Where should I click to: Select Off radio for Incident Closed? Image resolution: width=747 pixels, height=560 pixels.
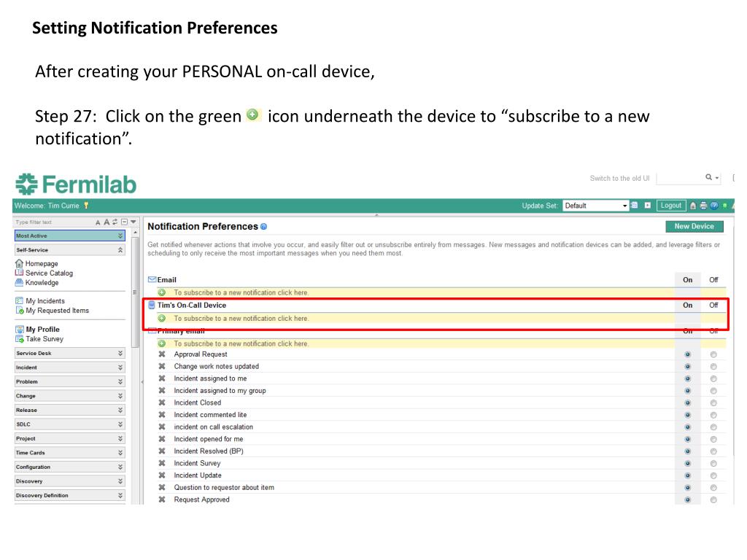coord(713,402)
